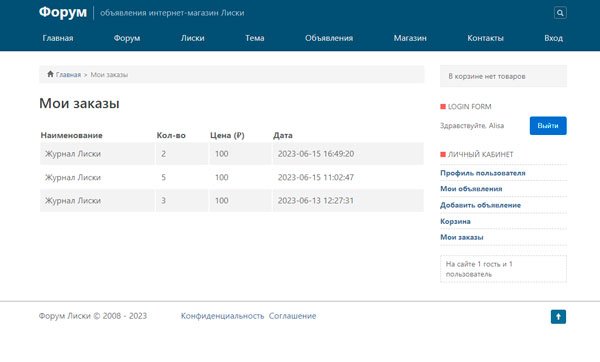This screenshot has width=600, height=362.
Task: Select Журнал Лиски in the 11:02:47 order row
Action: tap(73, 177)
